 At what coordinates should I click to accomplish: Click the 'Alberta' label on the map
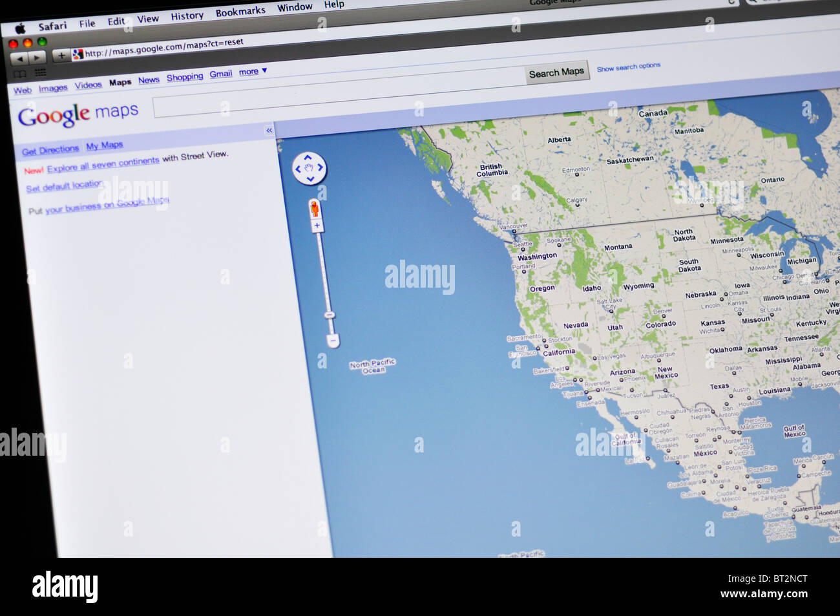click(559, 140)
